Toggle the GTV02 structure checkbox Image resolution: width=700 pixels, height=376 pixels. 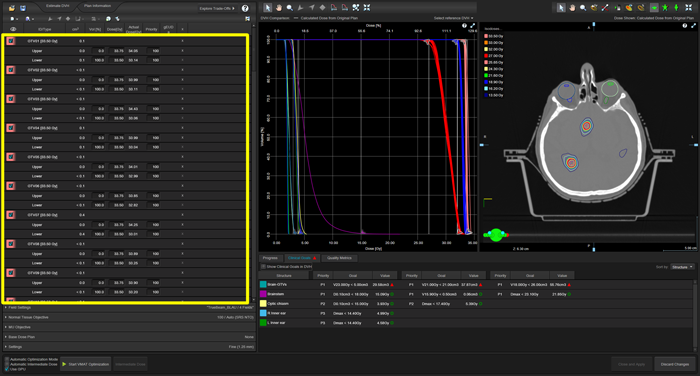pos(11,70)
